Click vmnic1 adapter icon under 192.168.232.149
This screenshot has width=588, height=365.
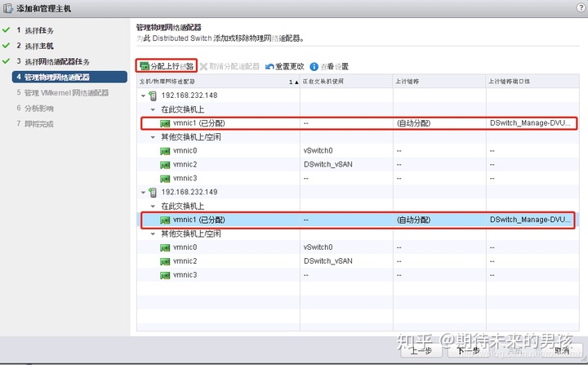point(165,220)
